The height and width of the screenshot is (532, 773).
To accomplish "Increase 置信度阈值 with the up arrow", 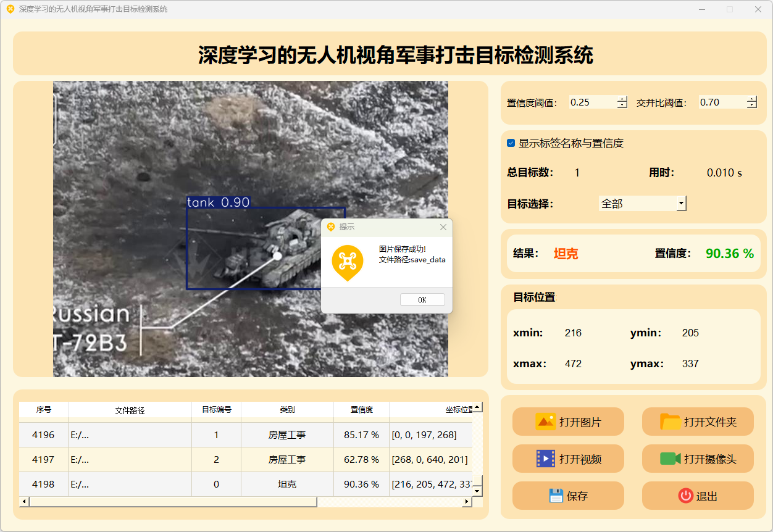I will point(622,99).
